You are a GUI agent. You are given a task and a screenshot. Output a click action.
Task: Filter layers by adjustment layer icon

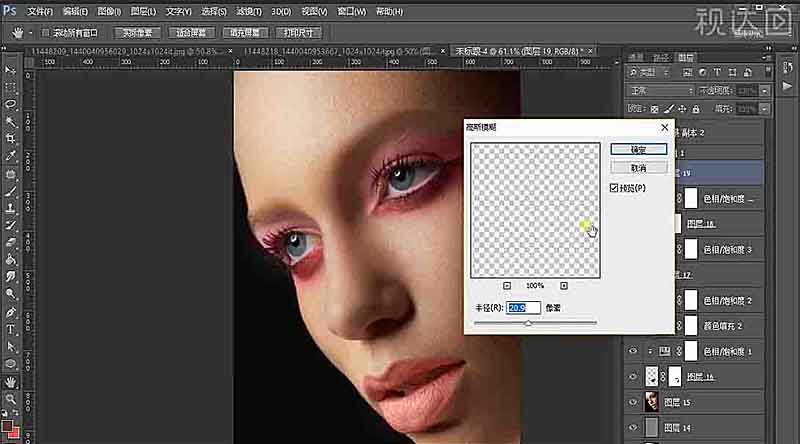[702, 72]
